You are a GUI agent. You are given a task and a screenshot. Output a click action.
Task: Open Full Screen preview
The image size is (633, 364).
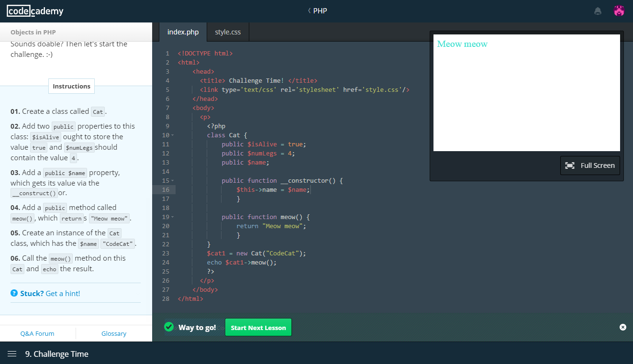pyautogui.click(x=590, y=165)
